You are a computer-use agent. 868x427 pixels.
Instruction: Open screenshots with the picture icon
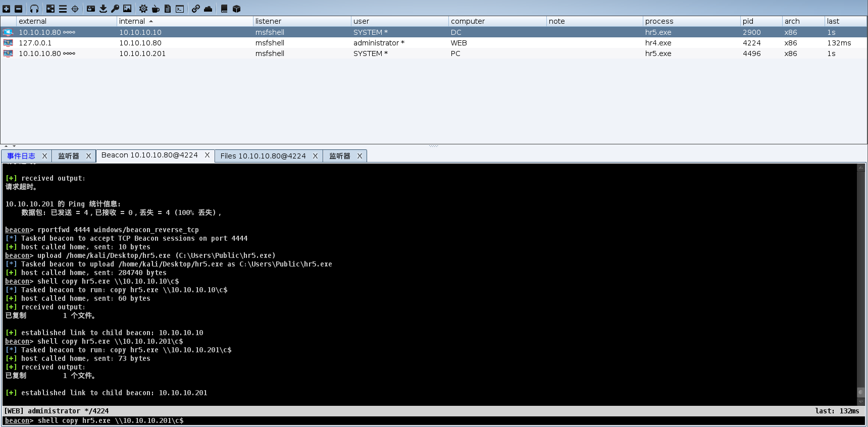point(127,9)
